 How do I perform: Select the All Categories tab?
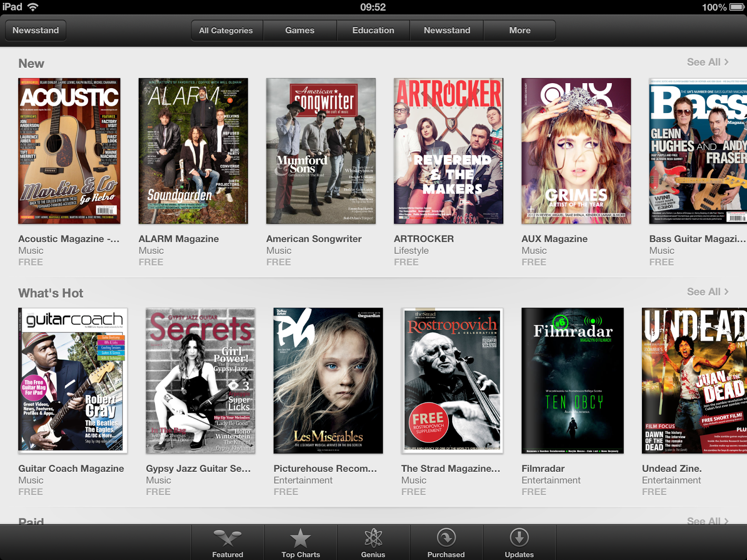[x=227, y=30]
